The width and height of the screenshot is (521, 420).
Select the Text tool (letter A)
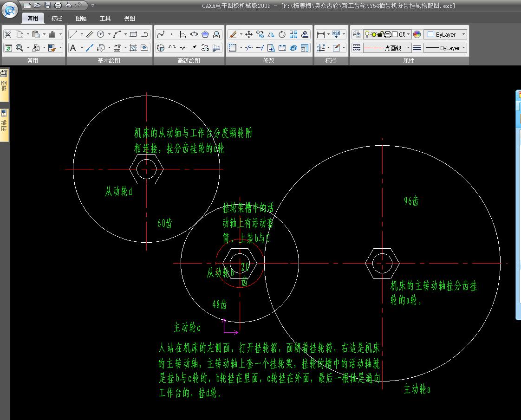click(x=73, y=48)
